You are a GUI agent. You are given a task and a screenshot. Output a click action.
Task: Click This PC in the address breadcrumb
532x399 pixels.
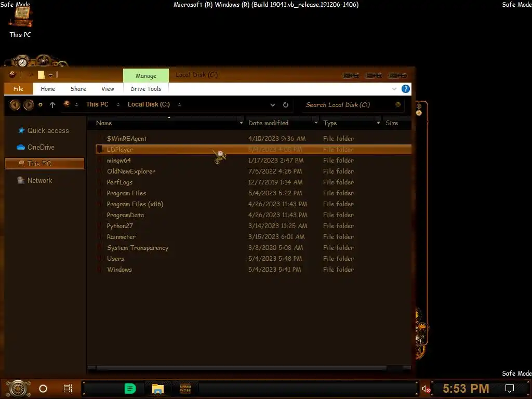[x=97, y=104]
